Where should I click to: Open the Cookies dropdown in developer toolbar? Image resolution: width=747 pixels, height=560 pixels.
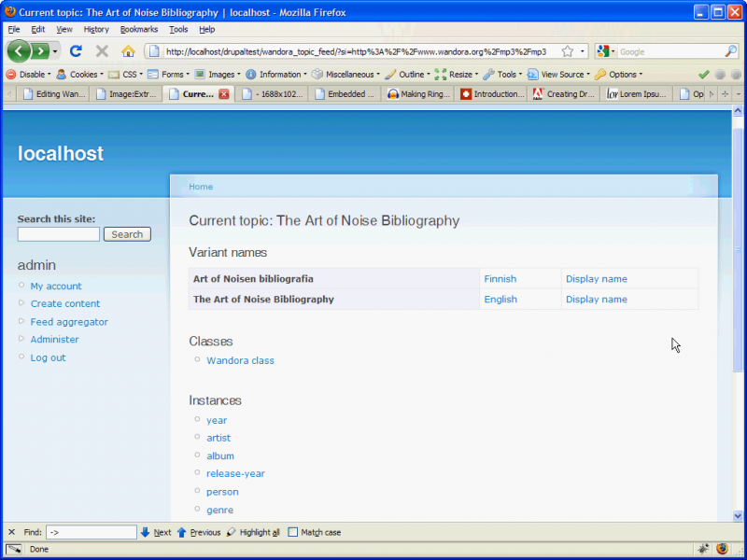click(x=82, y=74)
